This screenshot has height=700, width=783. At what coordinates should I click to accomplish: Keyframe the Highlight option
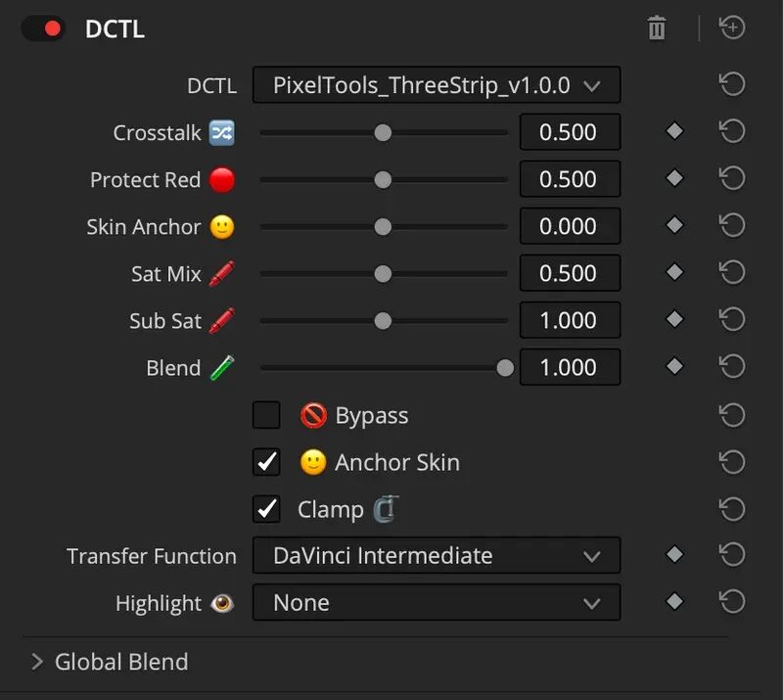click(x=674, y=601)
